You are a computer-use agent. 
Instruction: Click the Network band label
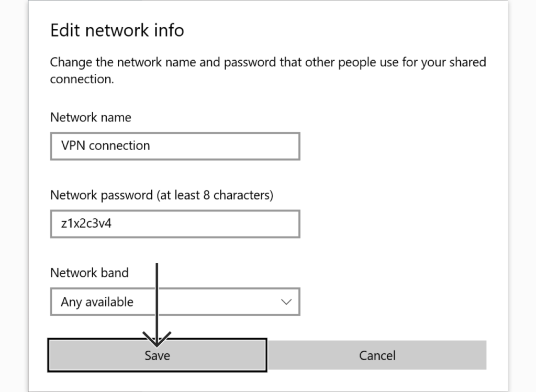tap(89, 273)
